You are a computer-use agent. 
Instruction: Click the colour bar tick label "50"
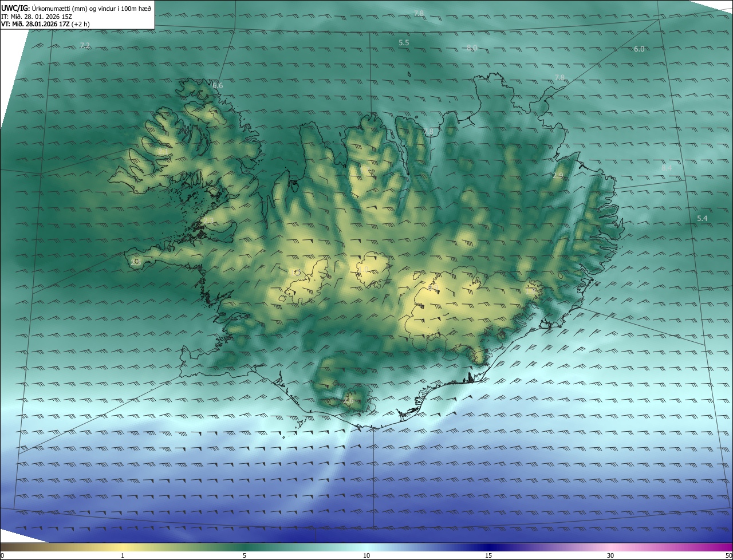[728, 555]
